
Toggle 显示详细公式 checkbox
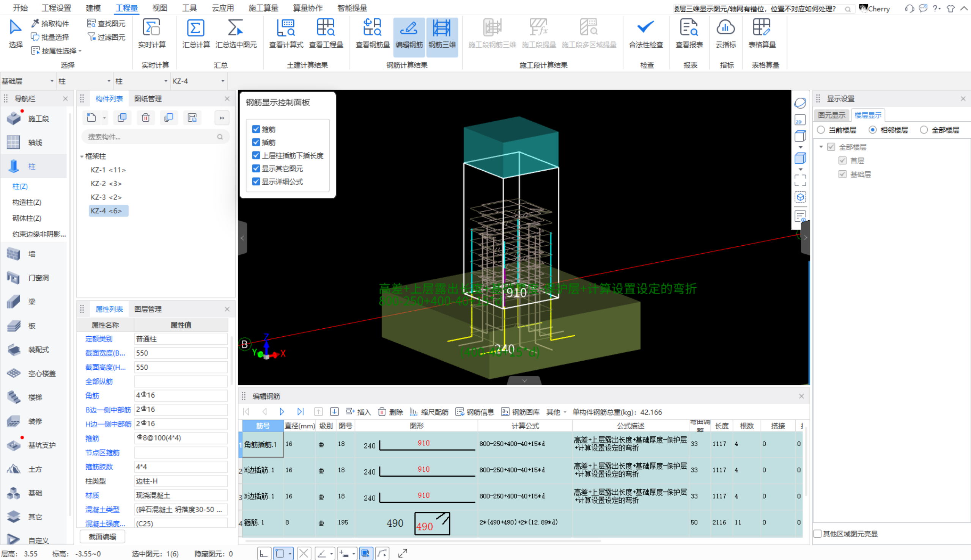256,182
